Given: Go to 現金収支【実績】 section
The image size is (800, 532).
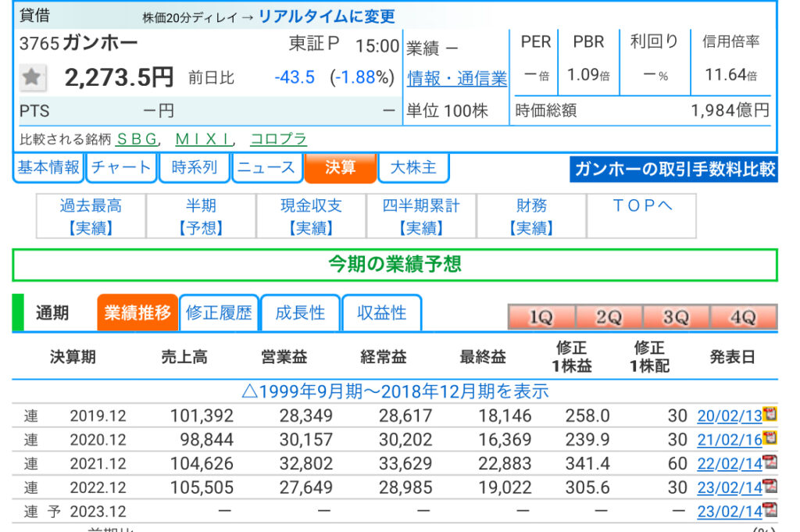Looking at the screenshot, I should pos(311,216).
